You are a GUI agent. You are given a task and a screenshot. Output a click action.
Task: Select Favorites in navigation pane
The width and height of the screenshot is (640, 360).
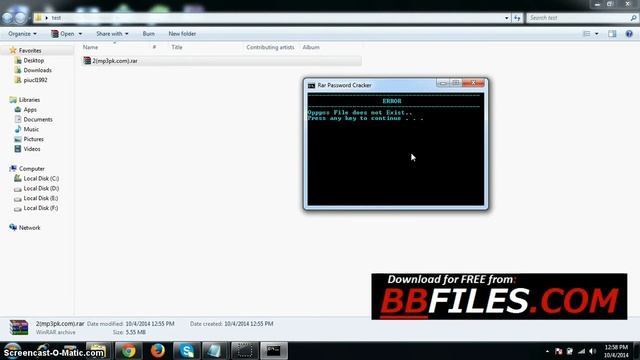click(x=30, y=51)
